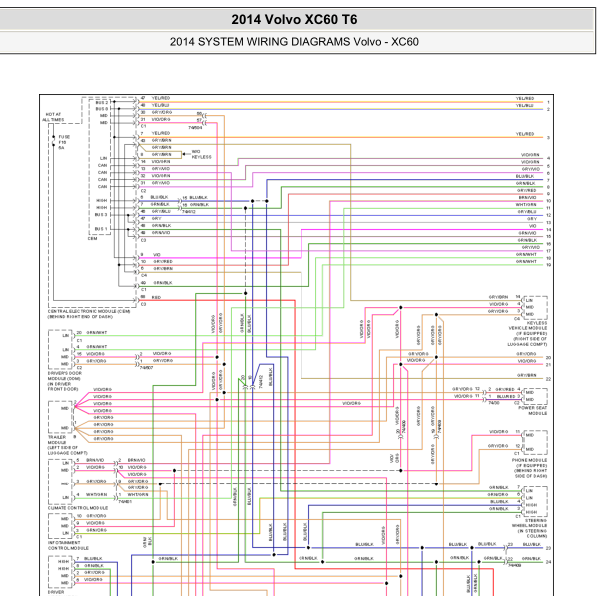The image size is (599, 596).
Task: Click "GRY/BRN" label at right reference 22
Action: coord(527,375)
